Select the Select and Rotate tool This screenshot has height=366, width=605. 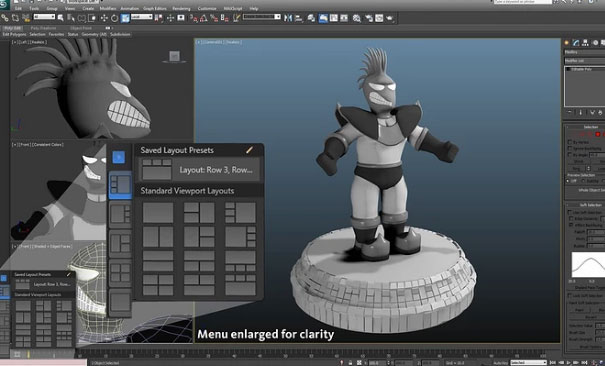tap(115, 18)
